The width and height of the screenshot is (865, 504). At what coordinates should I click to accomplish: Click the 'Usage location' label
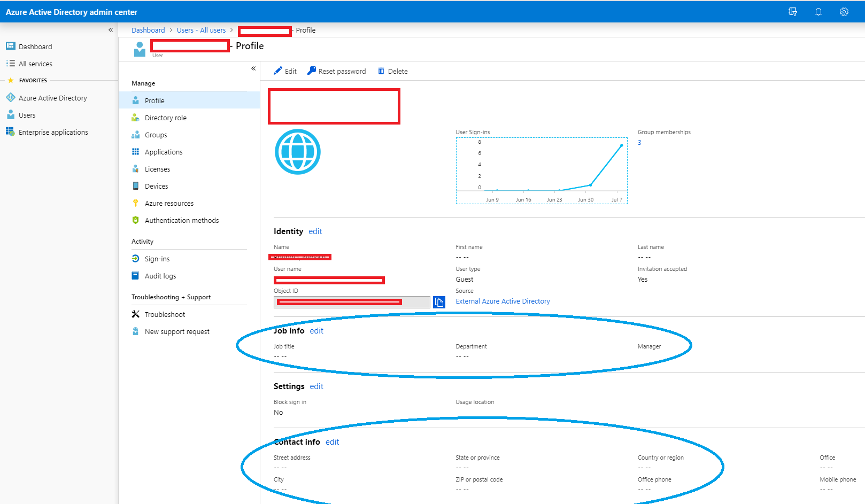point(475,402)
